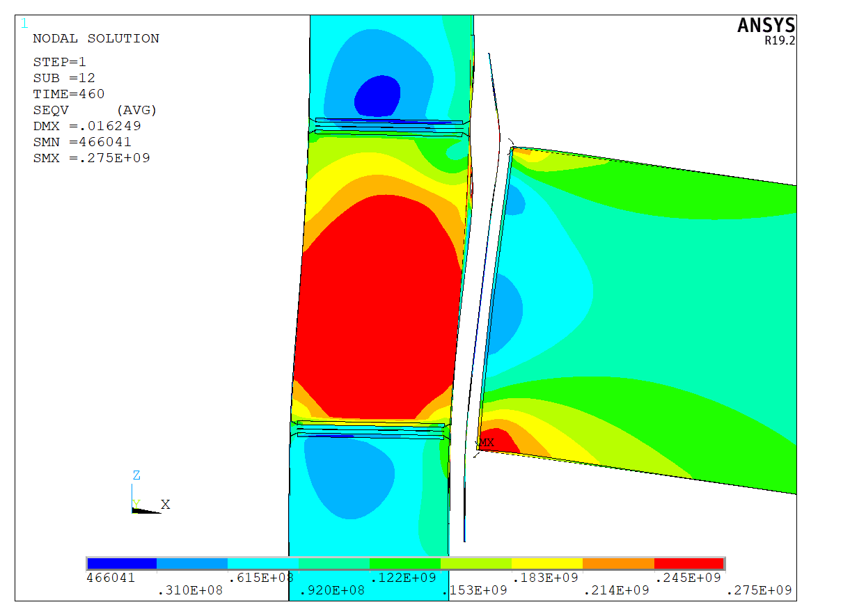Select the bright green legend band

coord(405,563)
